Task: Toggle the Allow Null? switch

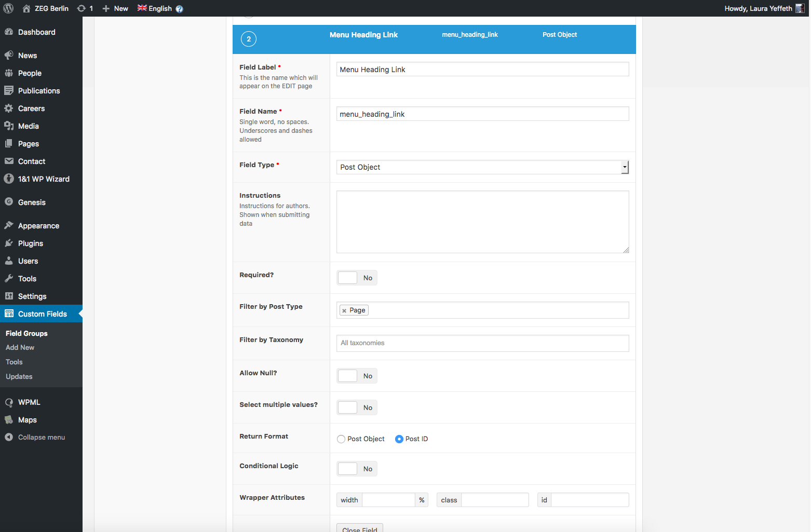Action: 357,376
